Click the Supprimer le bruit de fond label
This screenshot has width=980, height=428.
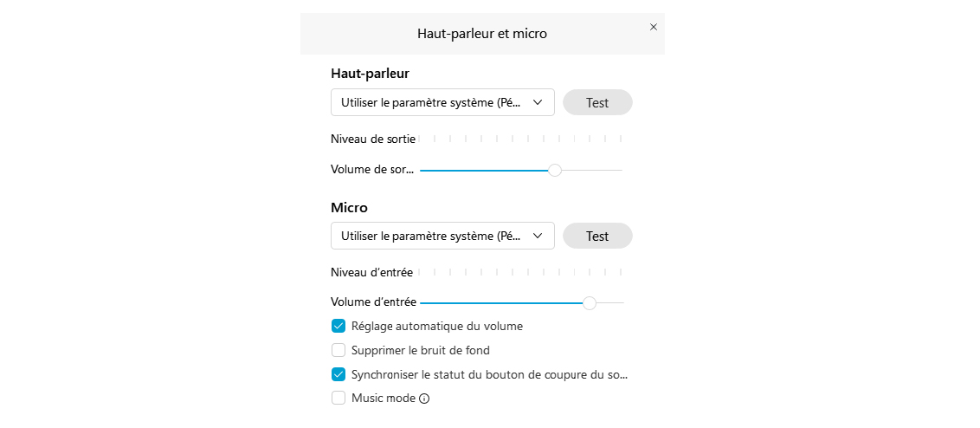[421, 350]
